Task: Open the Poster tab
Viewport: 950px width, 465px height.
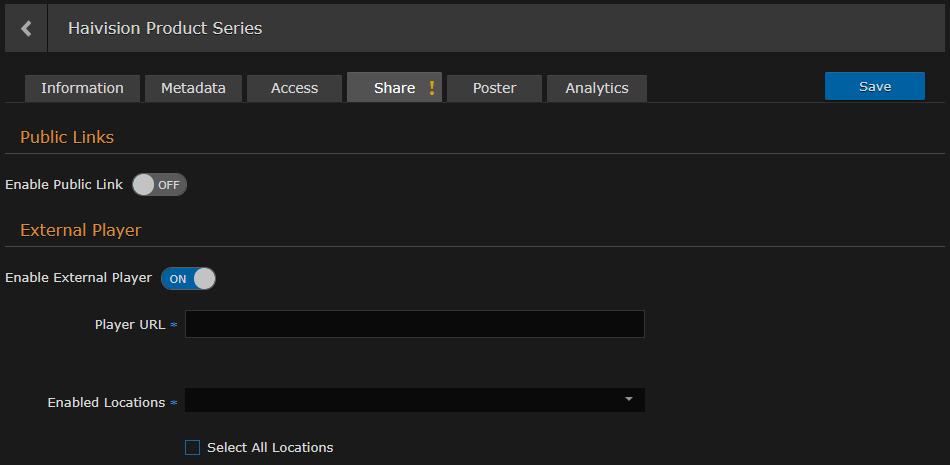Action: (494, 88)
